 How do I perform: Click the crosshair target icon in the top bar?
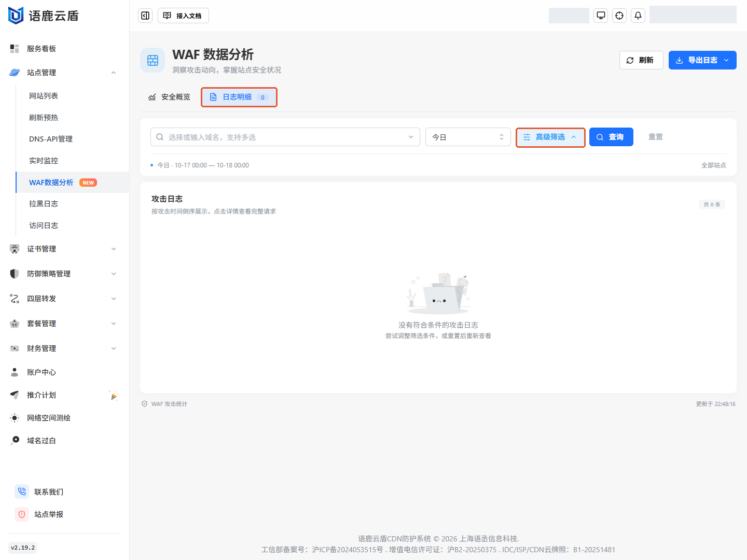click(x=619, y=16)
